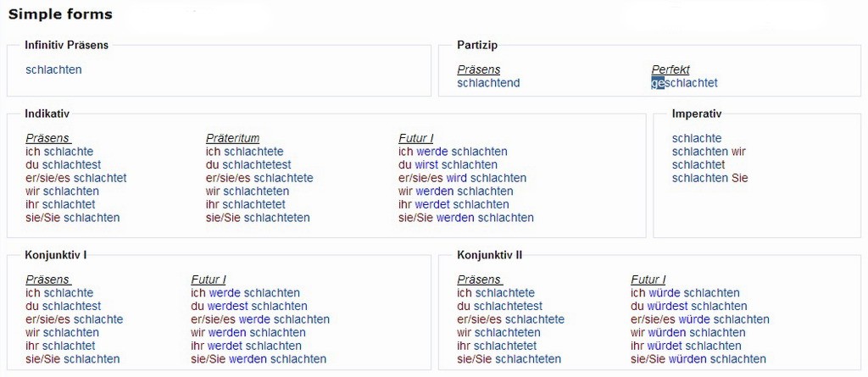
Task: Click Konjunktiv II "wir würden schlachten"
Action: coord(687,333)
